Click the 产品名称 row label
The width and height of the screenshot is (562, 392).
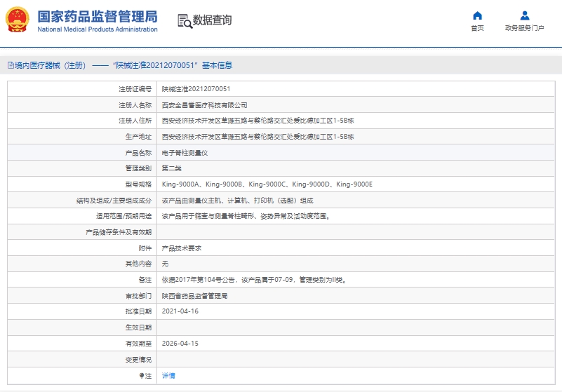138,153
